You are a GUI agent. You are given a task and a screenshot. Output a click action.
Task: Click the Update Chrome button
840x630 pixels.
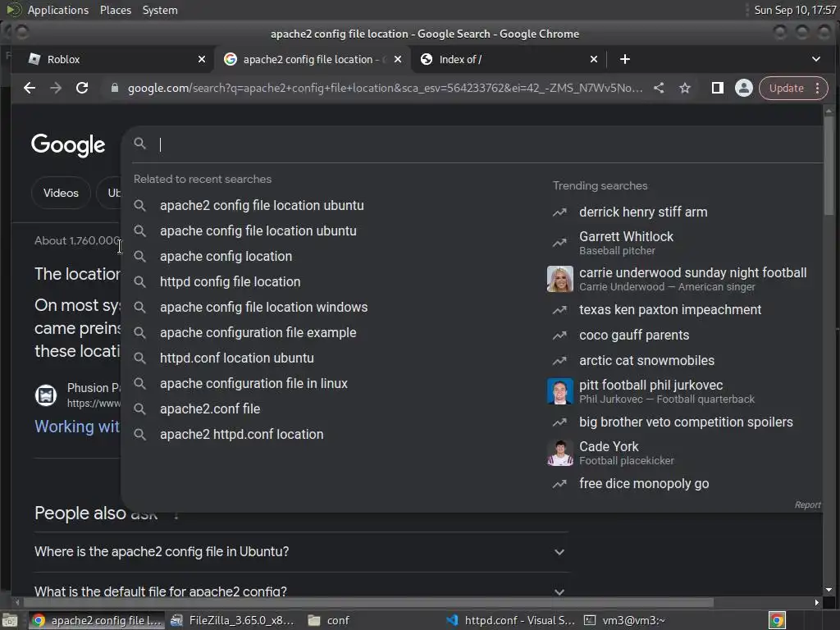click(x=787, y=88)
